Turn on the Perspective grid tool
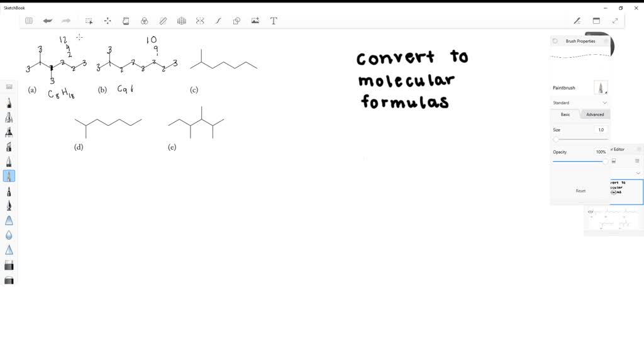Screen dimensions: 644x351 point(182,21)
